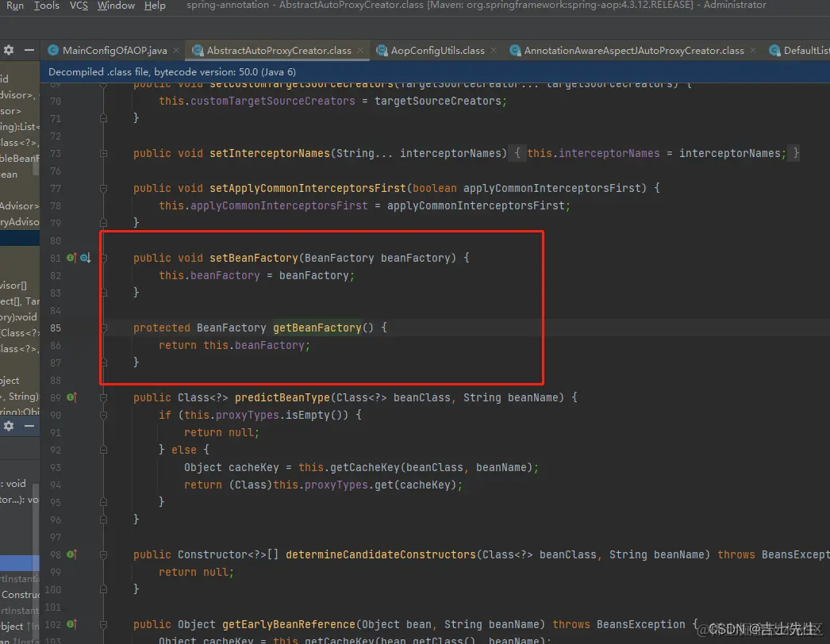Click implements gutter icon on line 98
Screen dimensions: 830x644
(x=71, y=554)
